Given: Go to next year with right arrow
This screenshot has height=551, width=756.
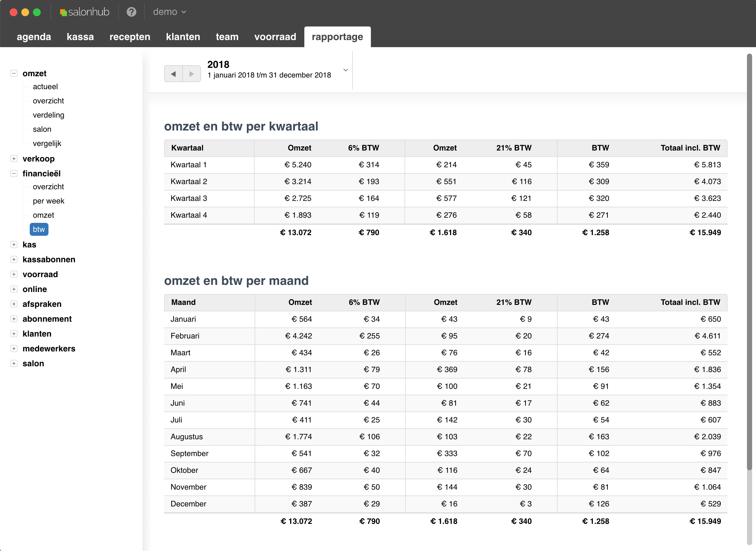Looking at the screenshot, I should (x=192, y=74).
